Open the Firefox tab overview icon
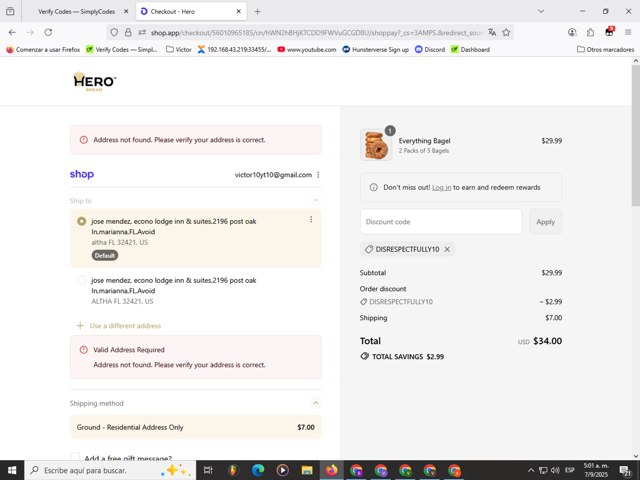The image size is (640, 480). [x=10, y=11]
